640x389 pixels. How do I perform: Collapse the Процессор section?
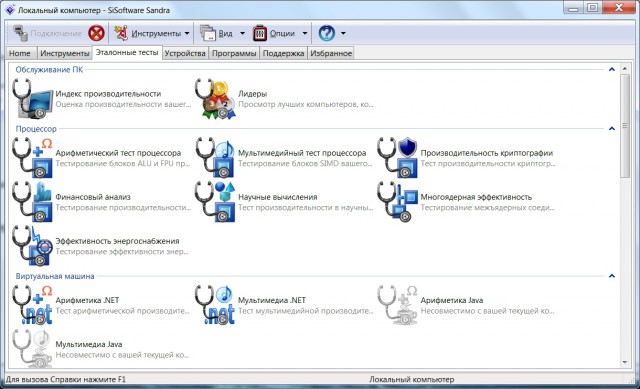(611, 129)
